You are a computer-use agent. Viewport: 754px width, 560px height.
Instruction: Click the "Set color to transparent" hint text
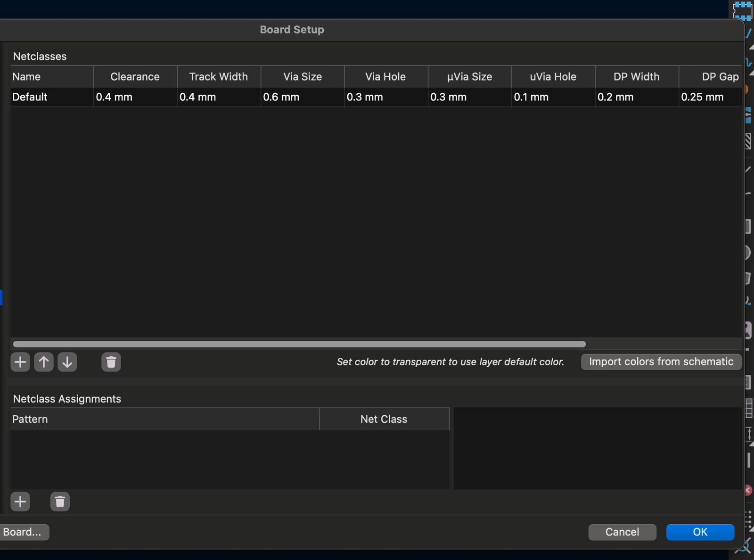[x=451, y=362]
